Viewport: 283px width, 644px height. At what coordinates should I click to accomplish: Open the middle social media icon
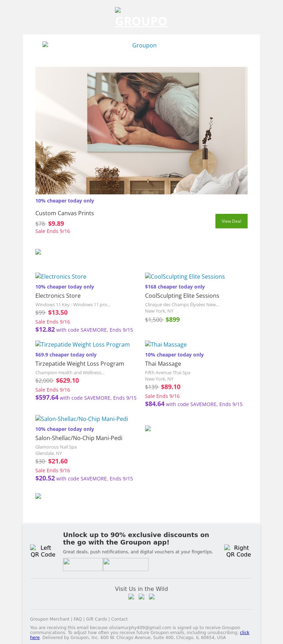pyautogui.click(x=141, y=597)
